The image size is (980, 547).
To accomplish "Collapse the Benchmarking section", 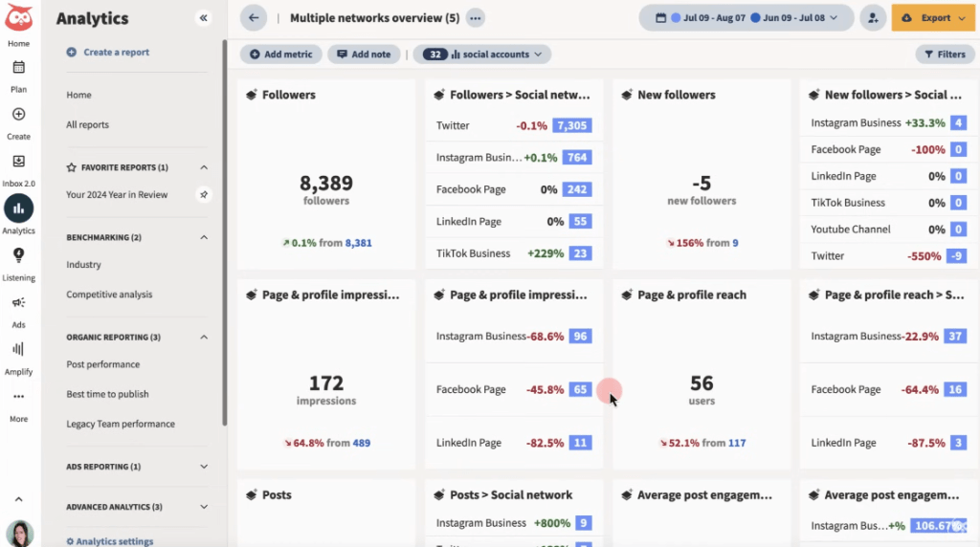I will [204, 237].
